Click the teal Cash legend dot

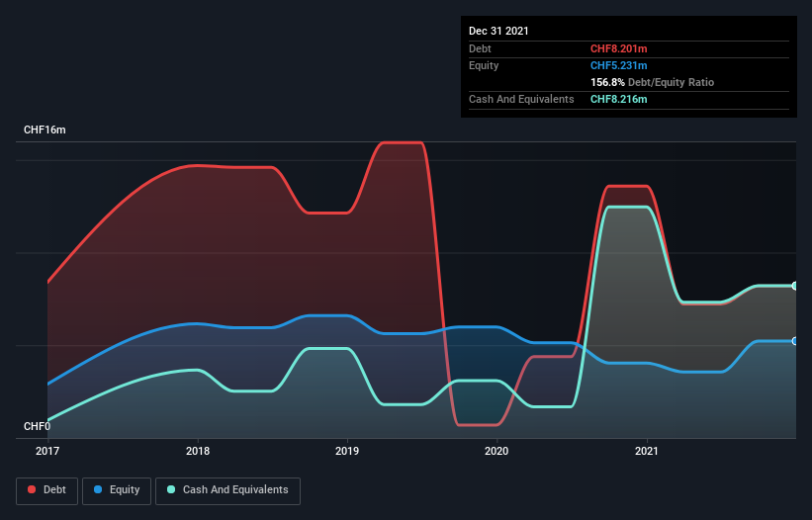[x=171, y=489]
